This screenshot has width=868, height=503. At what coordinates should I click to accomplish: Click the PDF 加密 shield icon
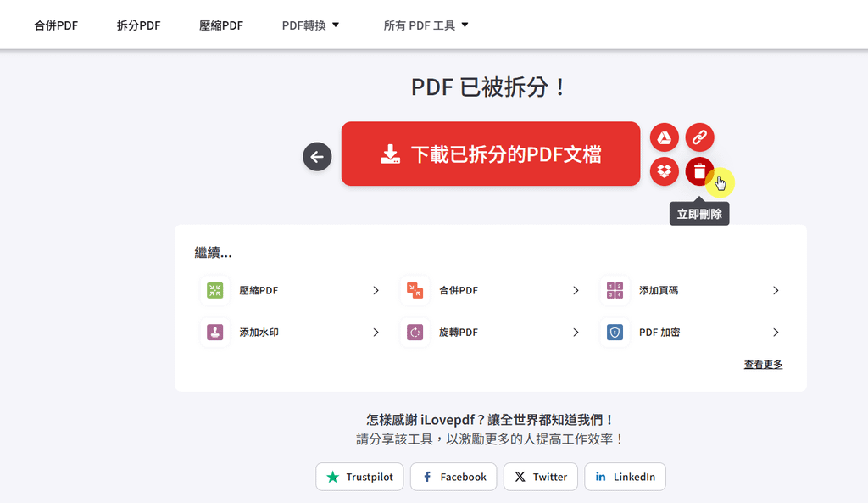coord(615,333)
